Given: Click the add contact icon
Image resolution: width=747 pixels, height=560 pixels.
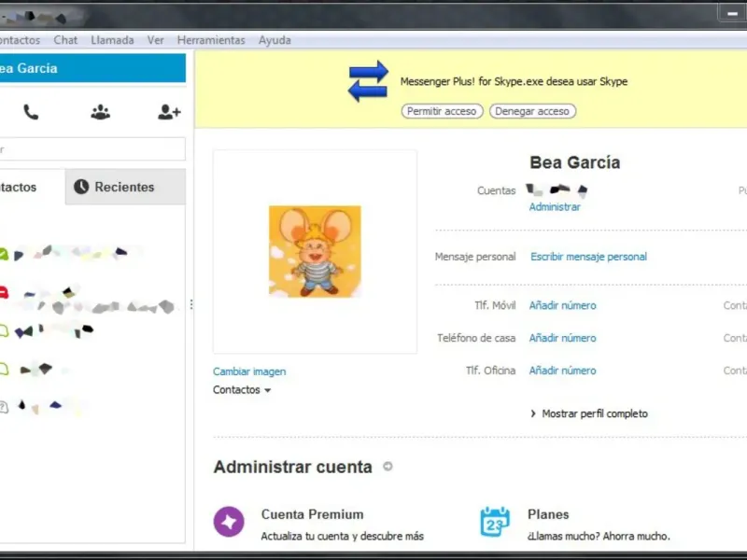Looking at the screenshot, I should pos(169,112).
